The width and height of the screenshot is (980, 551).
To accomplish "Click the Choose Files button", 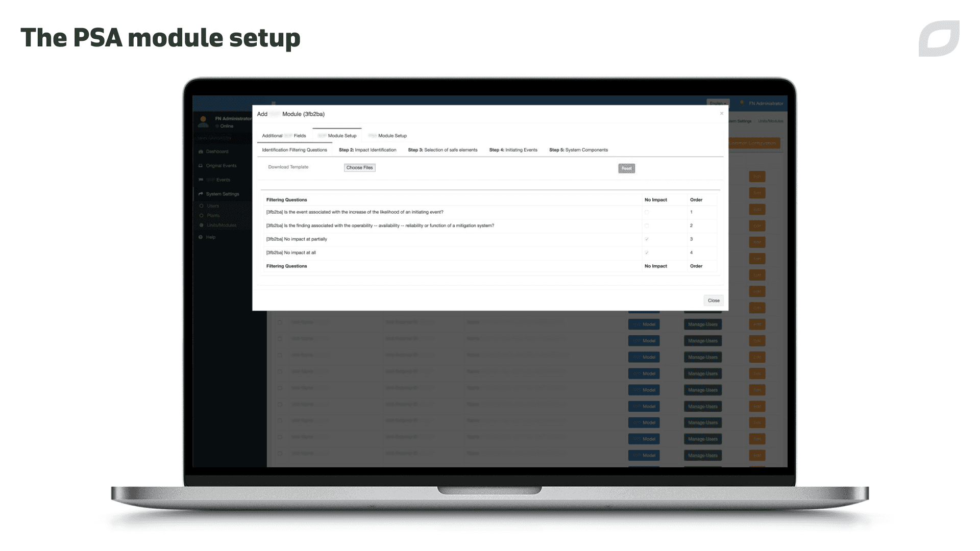I will pyautogui.click(x=359, y=167).
